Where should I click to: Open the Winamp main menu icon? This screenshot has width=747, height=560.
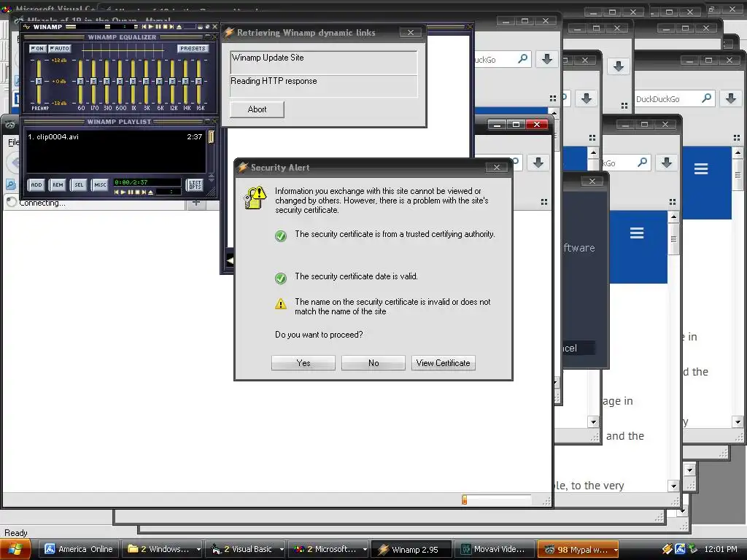pos(27,27)
